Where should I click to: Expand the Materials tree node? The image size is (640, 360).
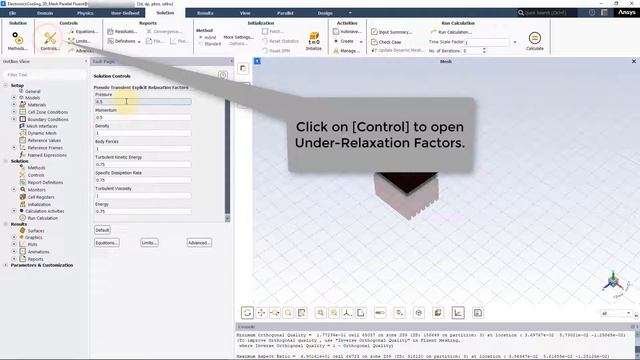[x=14, y=104]
